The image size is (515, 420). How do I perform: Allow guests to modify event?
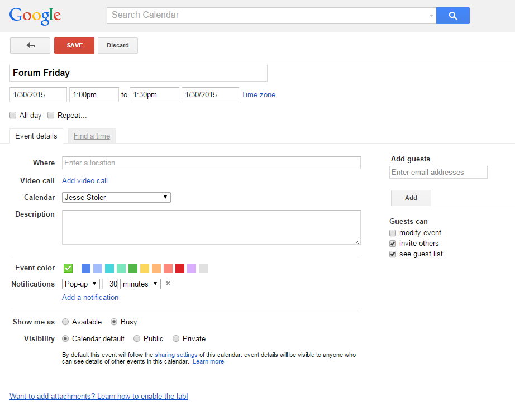point(393,233)
